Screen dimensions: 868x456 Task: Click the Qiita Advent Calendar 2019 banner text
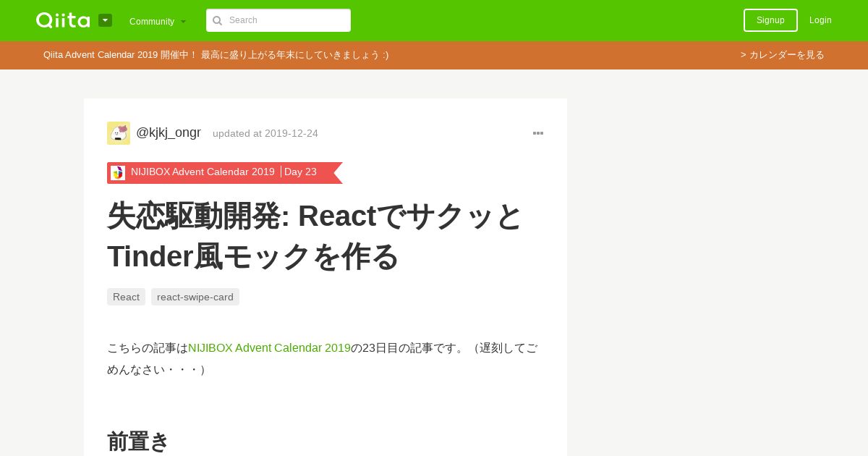pyautogui.click(x=216, y=55)
